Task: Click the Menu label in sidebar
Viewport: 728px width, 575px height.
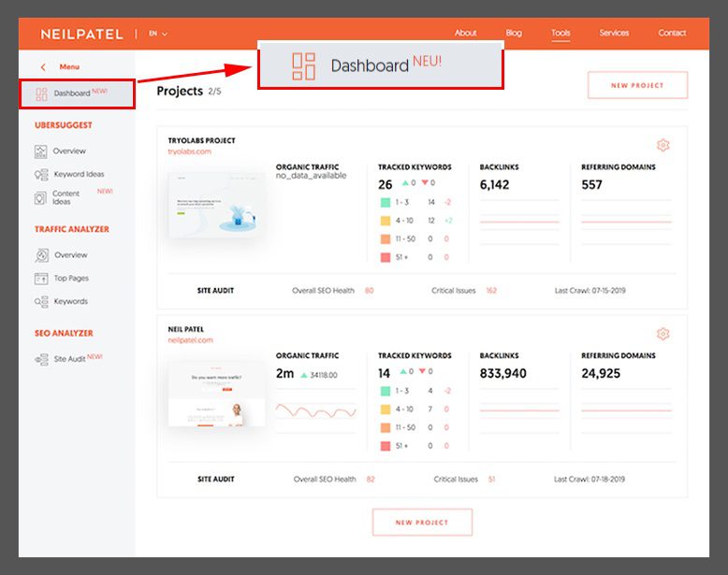Action: [69, 66]
